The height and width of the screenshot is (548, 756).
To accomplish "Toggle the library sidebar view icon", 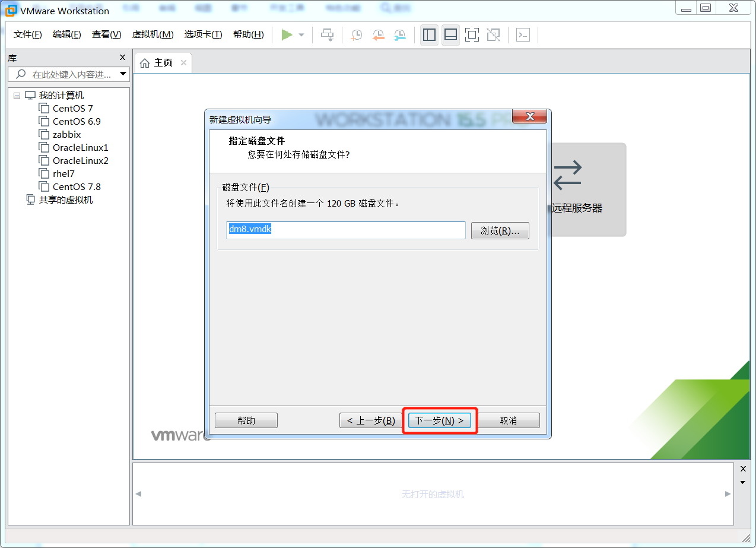I will 429,35.
